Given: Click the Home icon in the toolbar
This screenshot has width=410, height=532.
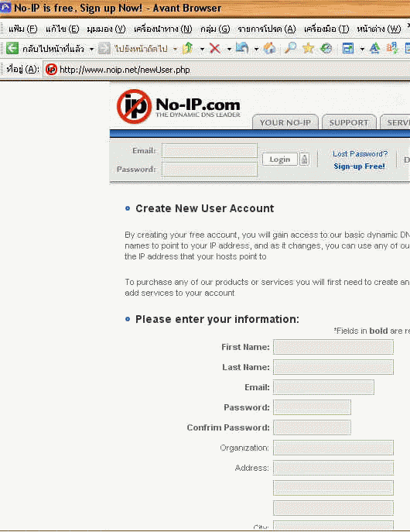Looking at the screenshot, I should pyautogui.click(x=270, y=48).
